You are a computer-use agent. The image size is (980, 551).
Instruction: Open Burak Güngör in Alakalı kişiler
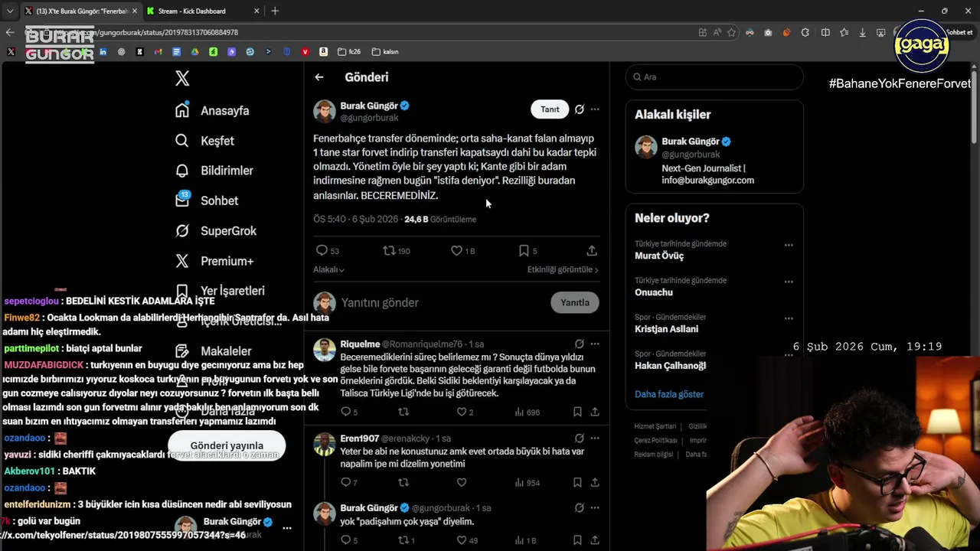point(714,161)
